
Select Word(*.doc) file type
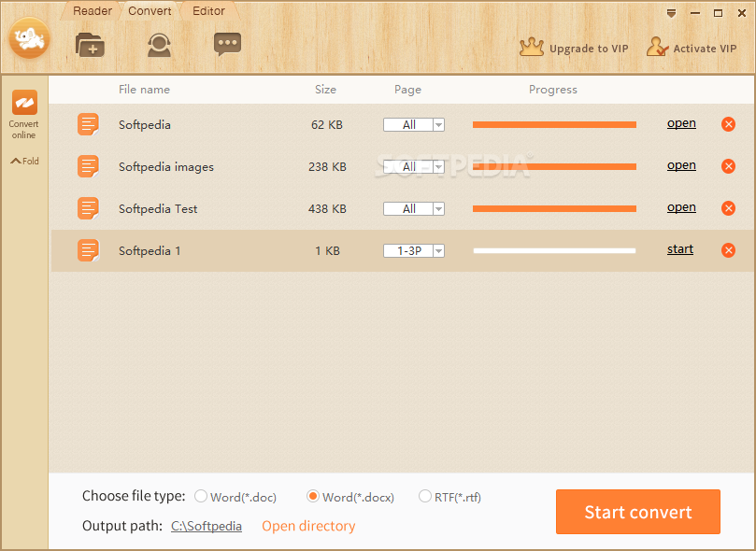[x=201, y=496]
